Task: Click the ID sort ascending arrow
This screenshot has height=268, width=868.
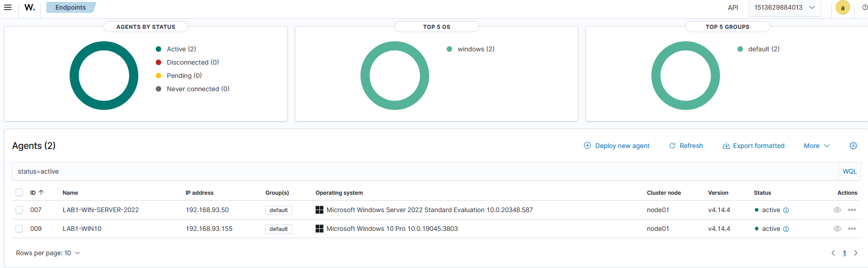Action: point(41,192)
